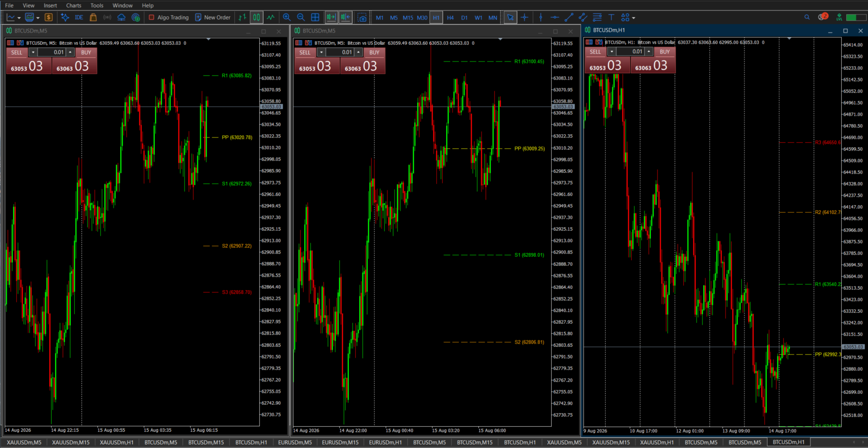
Task: Select the equidistant channel tool
Action: [583, 17]
